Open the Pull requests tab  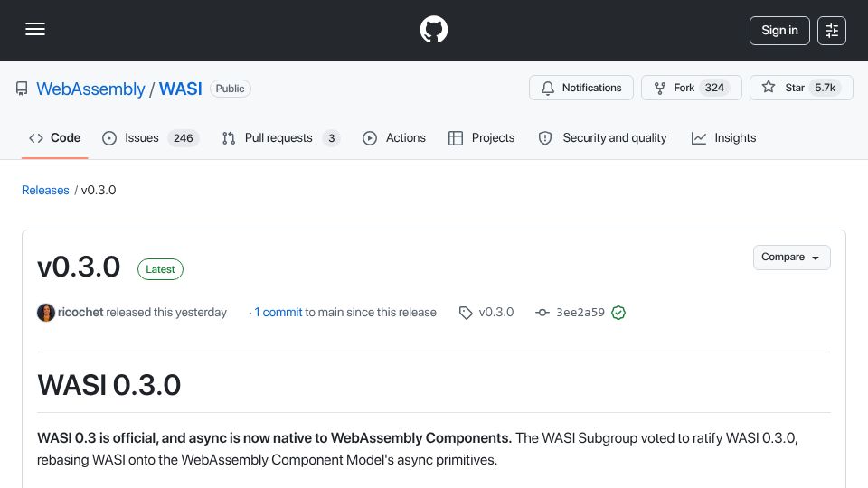[280, 137]
